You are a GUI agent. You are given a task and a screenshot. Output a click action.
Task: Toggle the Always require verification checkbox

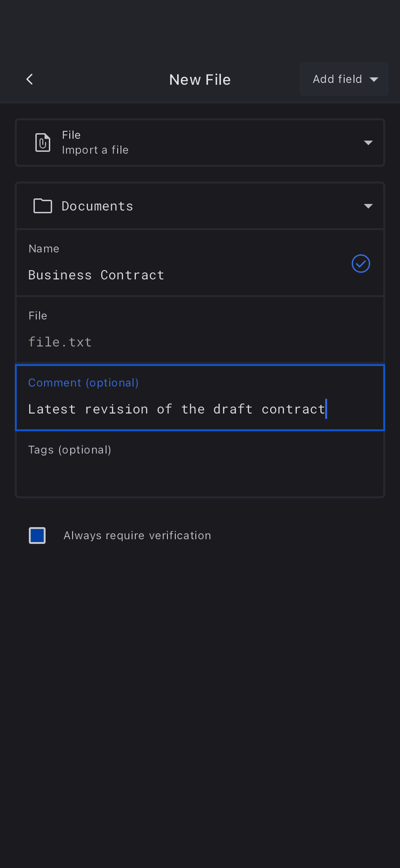point(37,536)
